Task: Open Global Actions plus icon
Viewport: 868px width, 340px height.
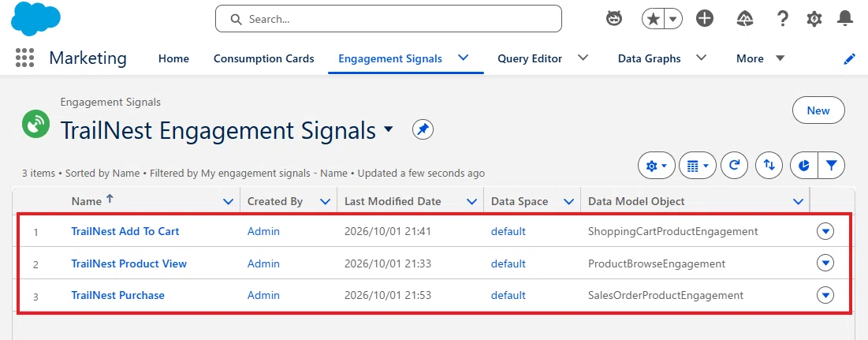Action: pos(704,19)
